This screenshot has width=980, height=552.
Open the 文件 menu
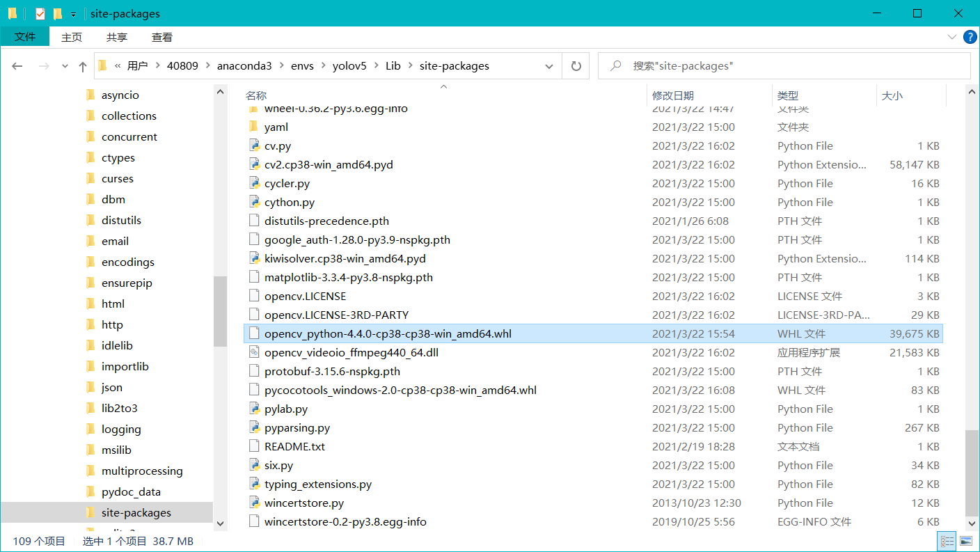[x=25, y=37]
